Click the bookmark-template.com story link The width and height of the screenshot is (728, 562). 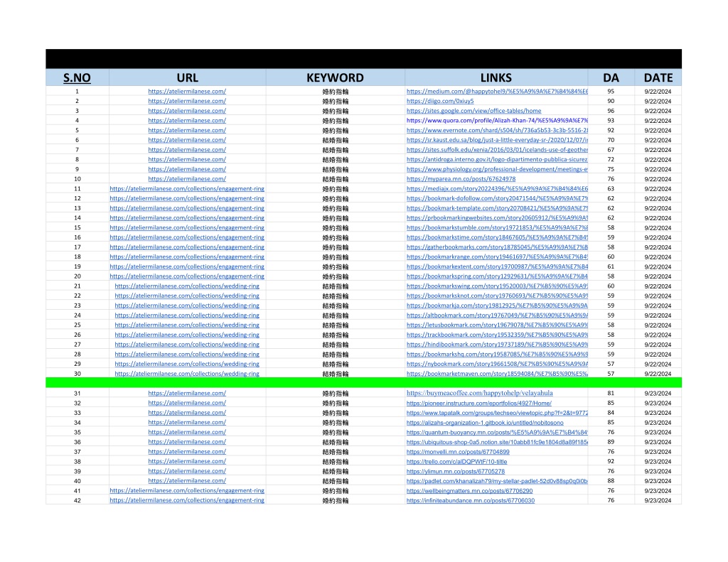point(497,208)
